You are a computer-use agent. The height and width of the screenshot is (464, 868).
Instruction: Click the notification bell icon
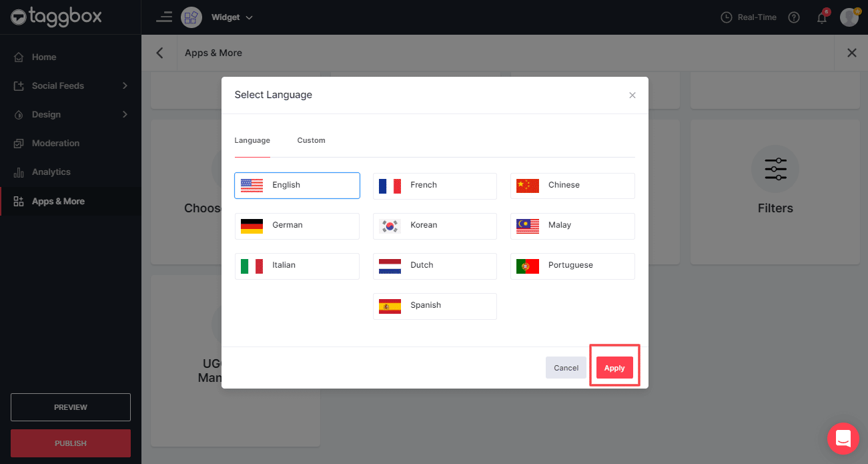tap(822, 18)
